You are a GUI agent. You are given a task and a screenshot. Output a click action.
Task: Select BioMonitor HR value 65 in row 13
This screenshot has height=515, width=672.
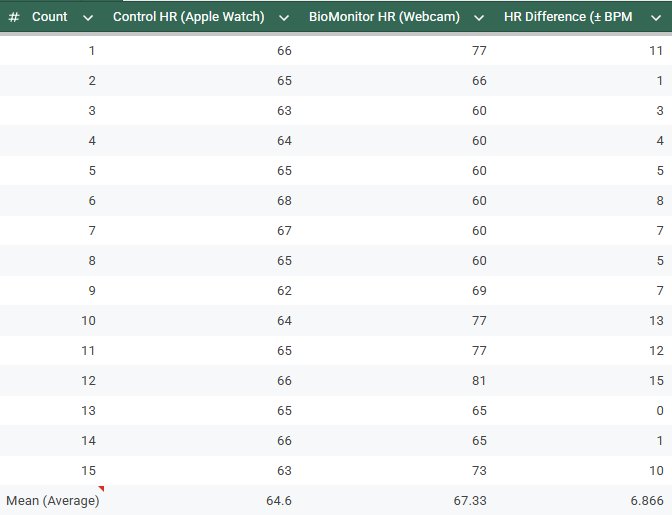click(479, 410)
